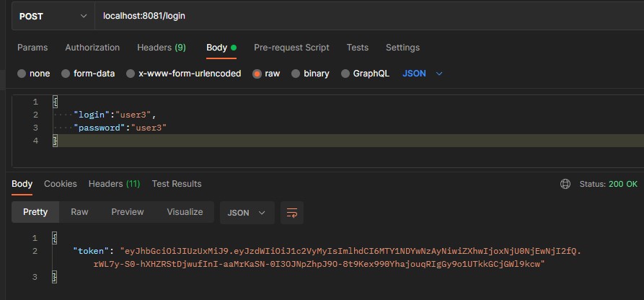Open the response Cookies tab
The height and width of the screenshot is (300, 644).
tap(61, 184)
